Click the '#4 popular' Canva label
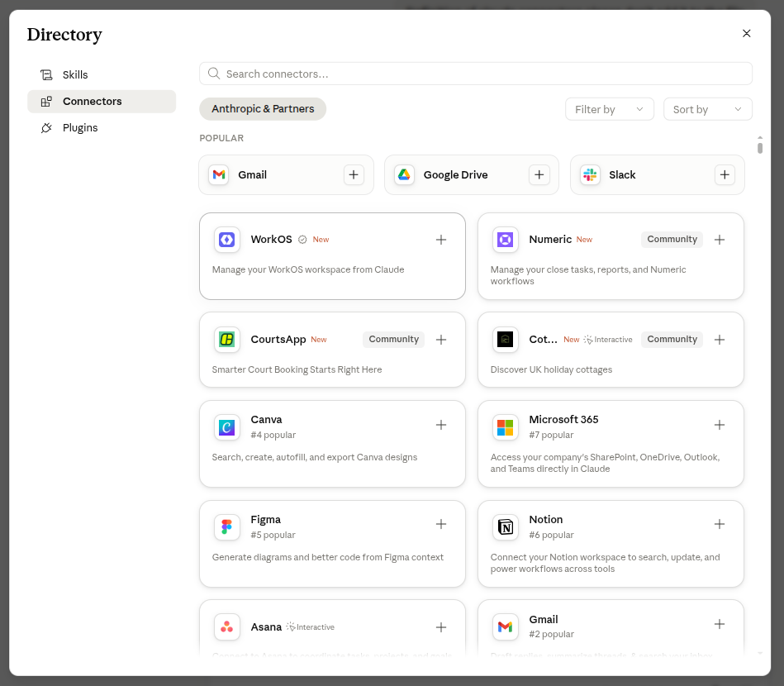Viewport: 784px width, 686px height. coord(273,435)
